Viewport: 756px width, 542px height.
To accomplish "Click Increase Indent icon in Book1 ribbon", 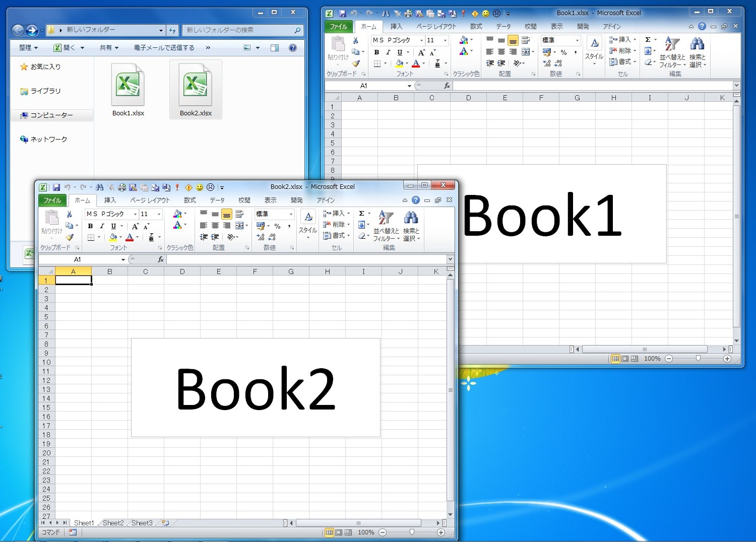I will (x=501, y=63).
